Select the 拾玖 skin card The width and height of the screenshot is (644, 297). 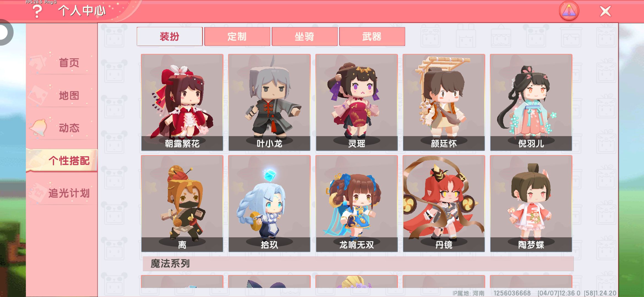click(269, 204)
